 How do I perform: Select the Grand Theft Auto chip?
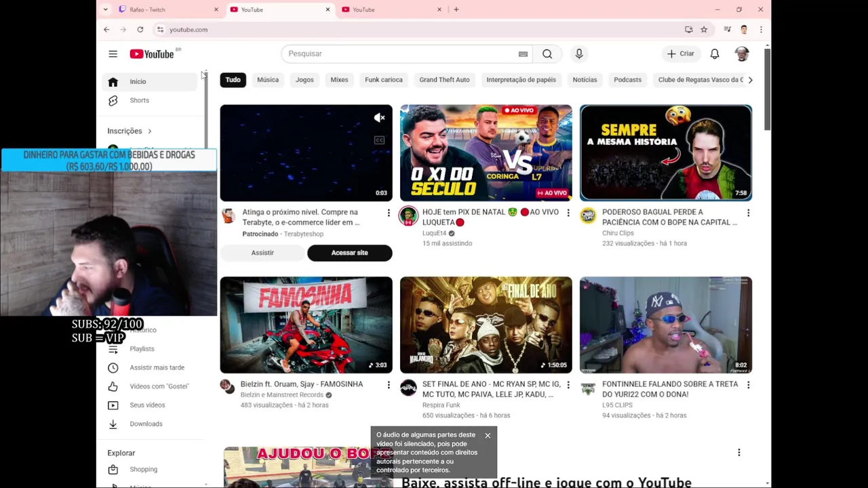click(444, 80)
